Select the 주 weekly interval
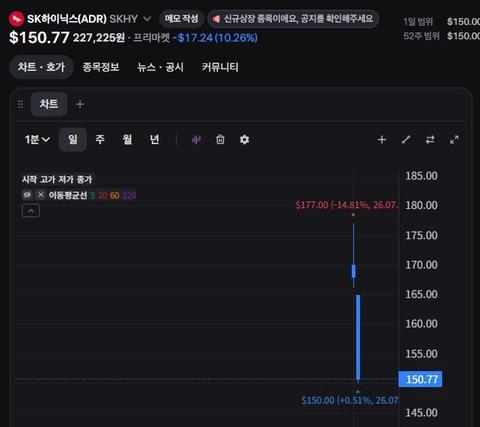The height and width of the screenshot is (427, 480). click(100, 139)
